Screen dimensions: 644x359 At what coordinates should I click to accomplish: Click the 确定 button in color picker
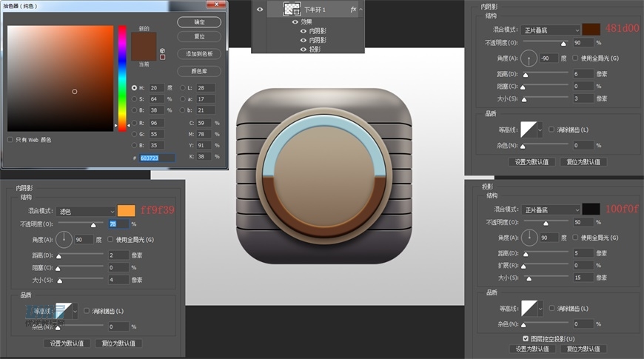[199, 22]
